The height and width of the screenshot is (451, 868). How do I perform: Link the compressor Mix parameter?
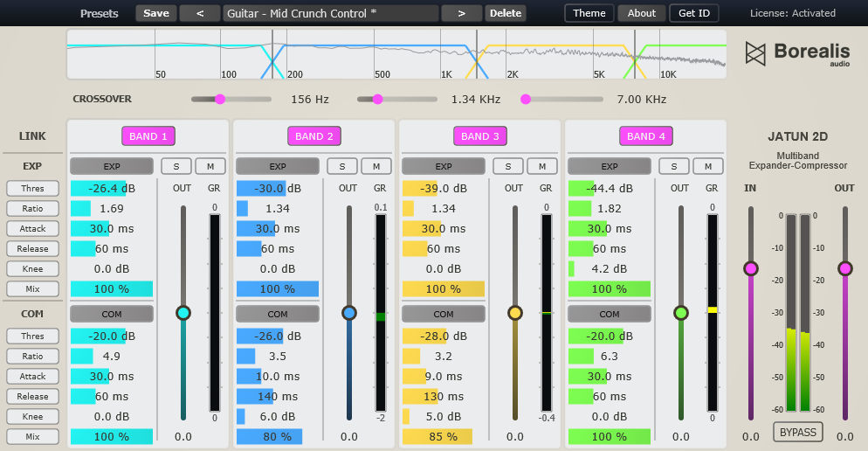(32, 437)
